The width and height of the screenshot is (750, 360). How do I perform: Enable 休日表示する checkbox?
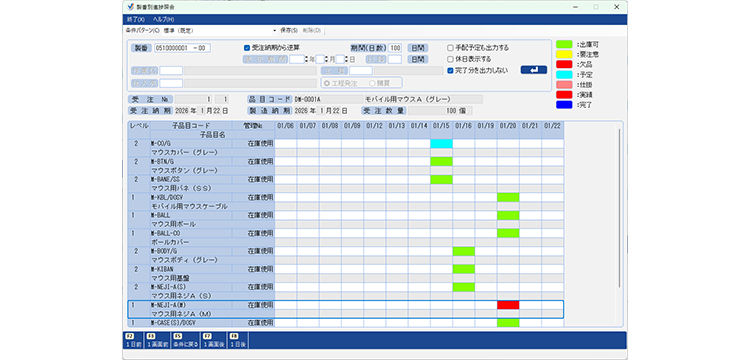(450, 59)
